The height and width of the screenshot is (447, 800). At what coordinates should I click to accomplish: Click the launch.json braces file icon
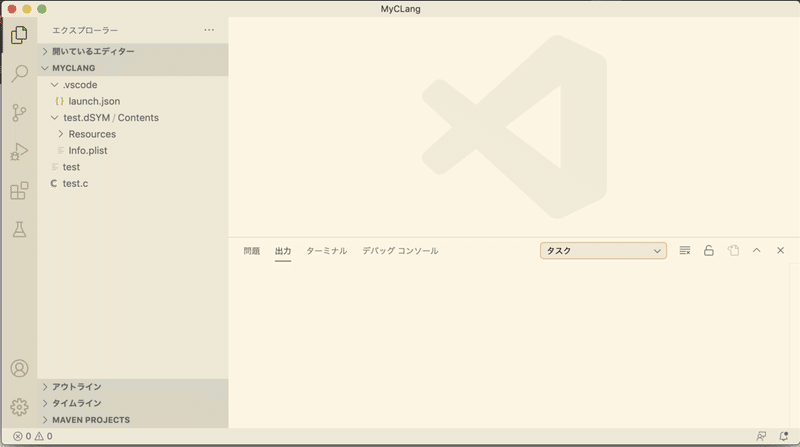[59, 101]
